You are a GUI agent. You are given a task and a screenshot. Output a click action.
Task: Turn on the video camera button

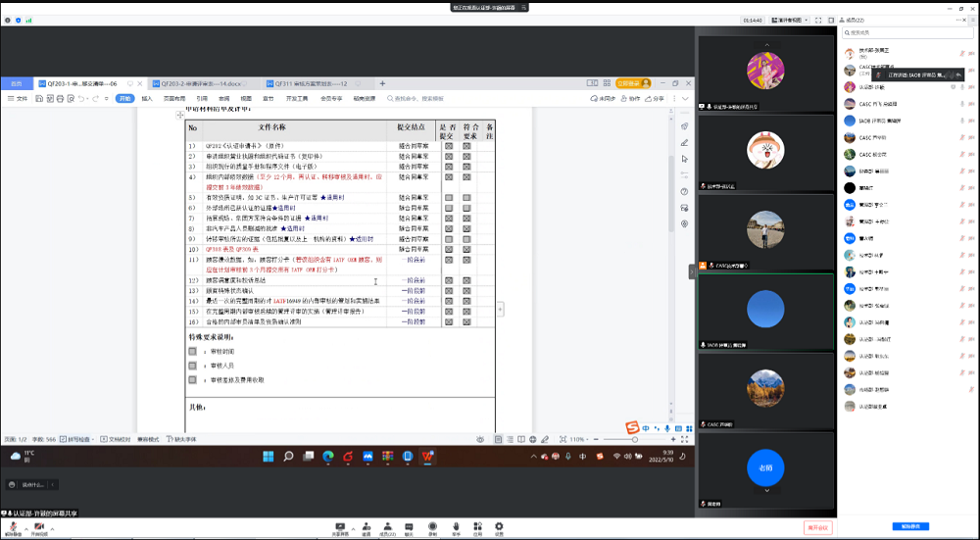click(39, 529)
